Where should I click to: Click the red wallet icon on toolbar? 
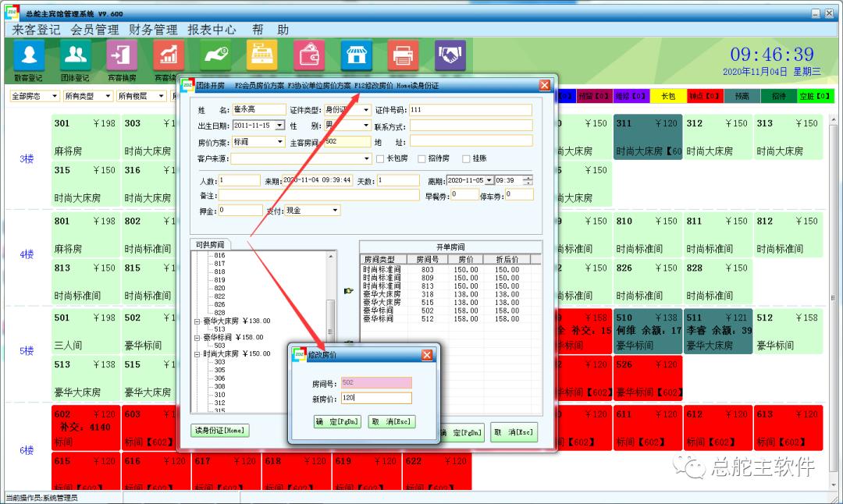pos(309,55)
